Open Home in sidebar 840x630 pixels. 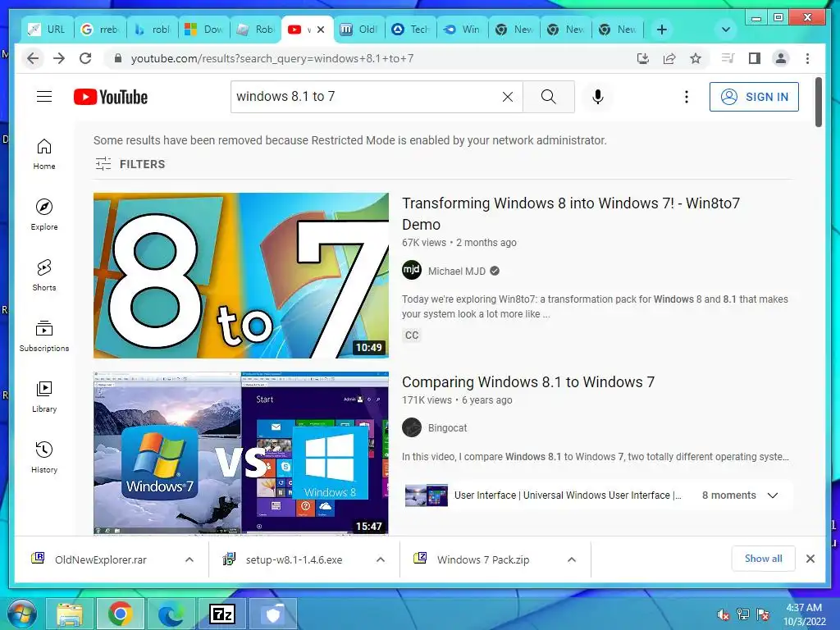click(44, 154)
